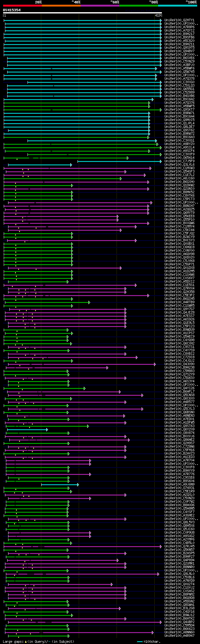
Task: Select hit label UniRef100_Q5CNS8
Action: click(x=179, y=395)
